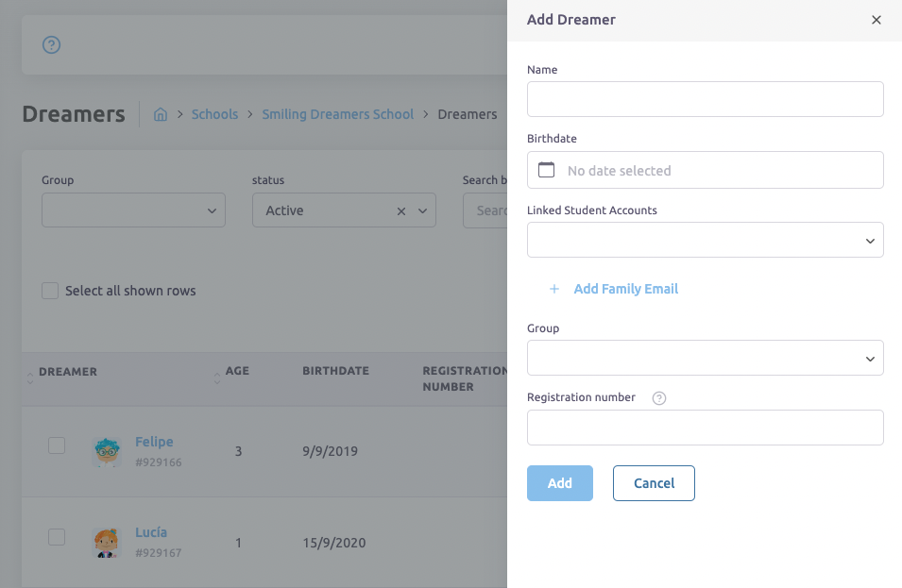Clear the Active status filter
The image size is (902, 588).
pyautogui.click(x=401, y=211)
